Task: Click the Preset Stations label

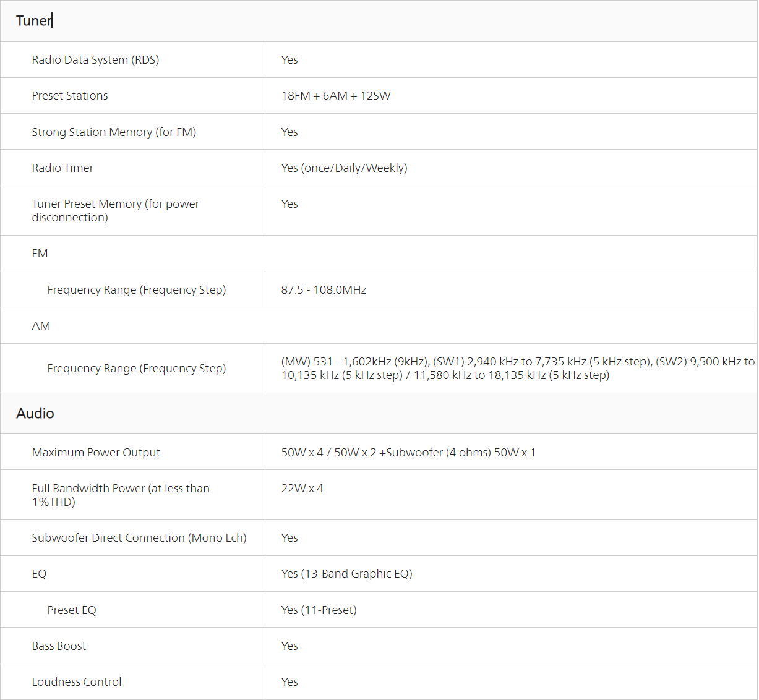Action: click(x=70, y=96)
